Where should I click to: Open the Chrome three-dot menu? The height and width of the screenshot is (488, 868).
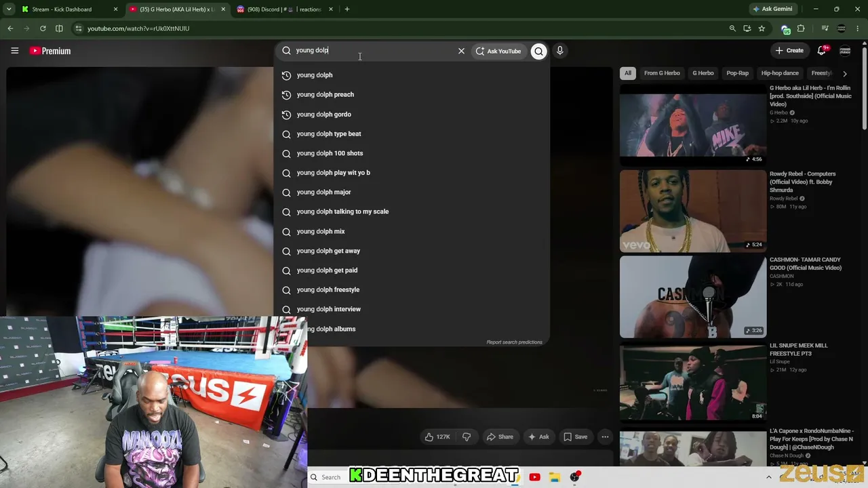pyautogui.click(x=858, y=28)
